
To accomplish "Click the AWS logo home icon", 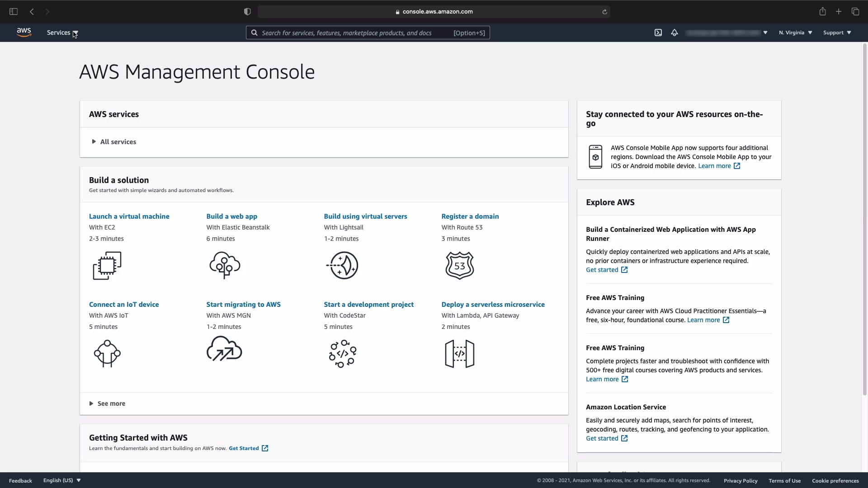I will (x=24, y=33).
